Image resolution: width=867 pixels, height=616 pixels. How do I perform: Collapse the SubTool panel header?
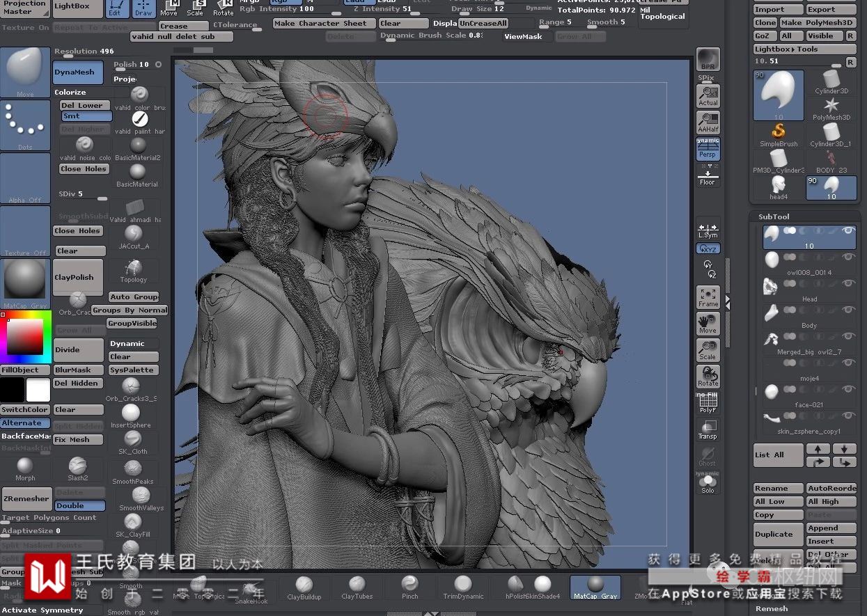[x=774, y=216]
